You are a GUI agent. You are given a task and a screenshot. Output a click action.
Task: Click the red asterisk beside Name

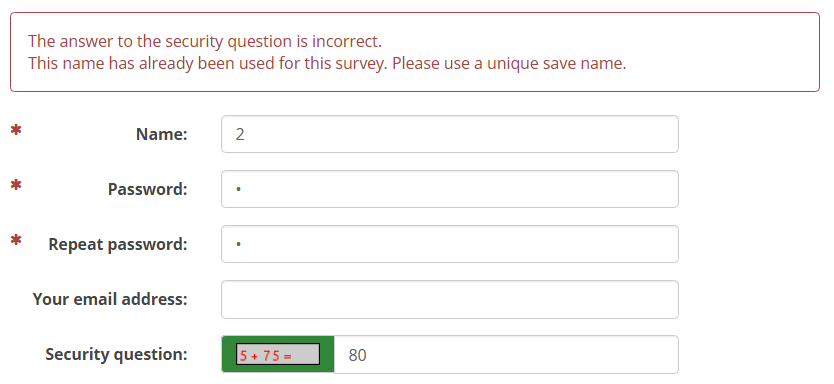[x=16, y=130]
